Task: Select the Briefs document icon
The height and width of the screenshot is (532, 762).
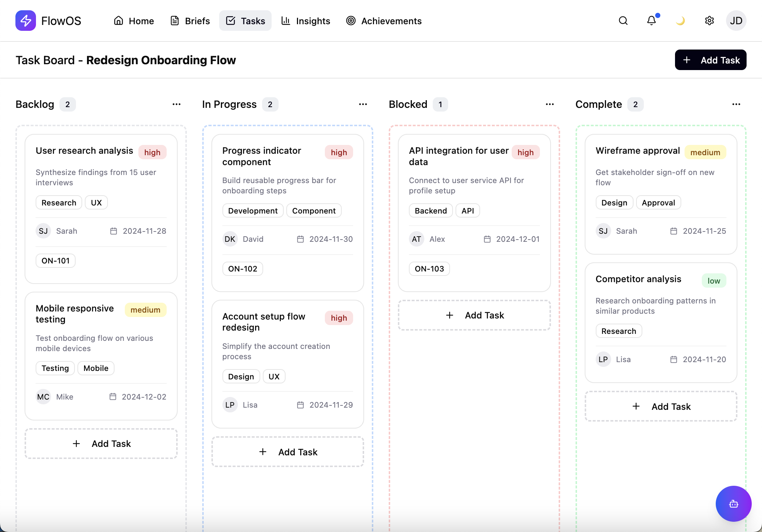Action: [x=174, y=21]
